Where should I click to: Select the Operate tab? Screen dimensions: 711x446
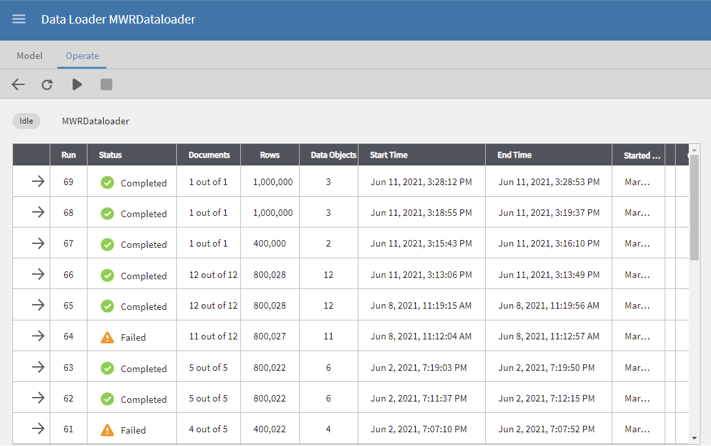[82, 56]
